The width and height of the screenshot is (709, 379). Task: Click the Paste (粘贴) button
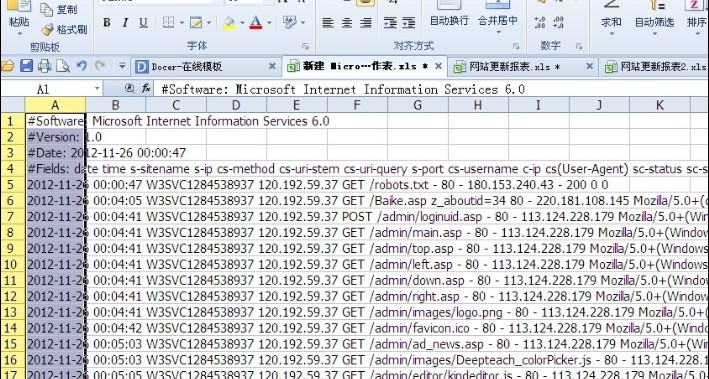[x=19, y=14]
